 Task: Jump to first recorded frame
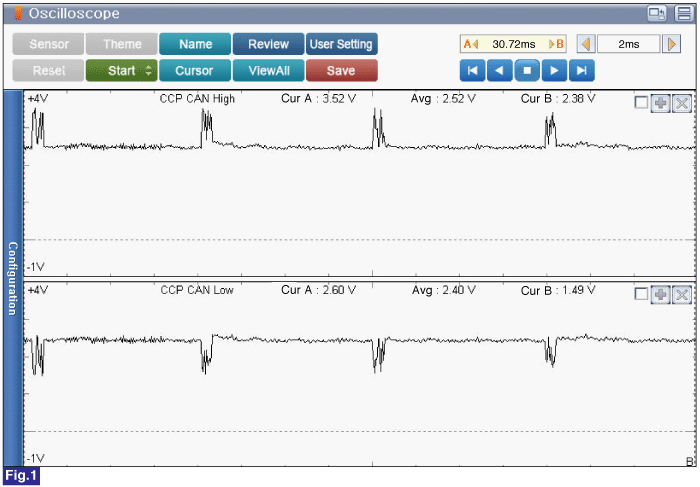coord(472,71)
